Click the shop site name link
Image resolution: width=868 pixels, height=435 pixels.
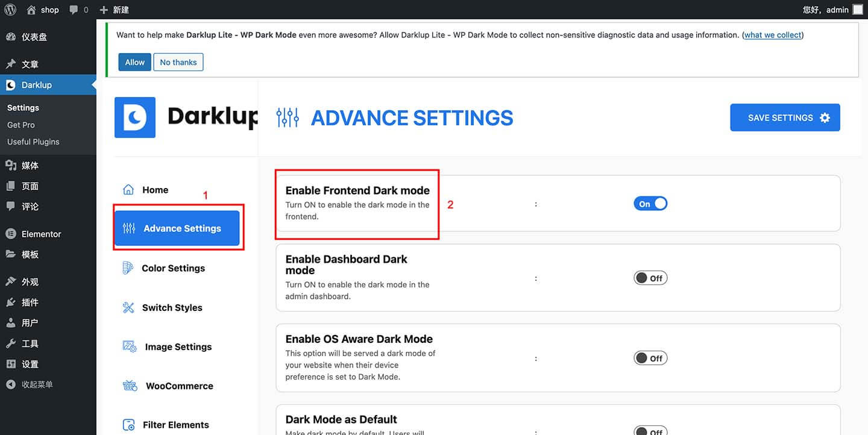(50, 10)
